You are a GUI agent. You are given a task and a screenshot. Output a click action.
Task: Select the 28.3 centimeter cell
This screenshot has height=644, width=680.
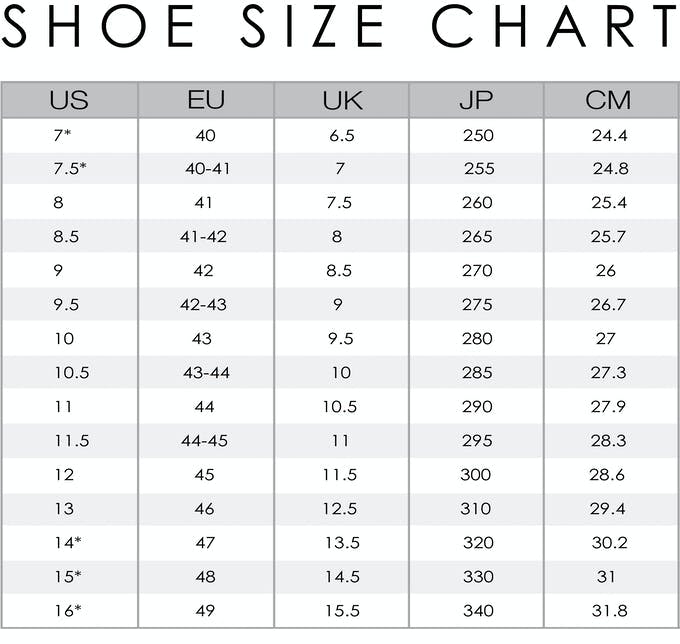click(x=609, y=440)
